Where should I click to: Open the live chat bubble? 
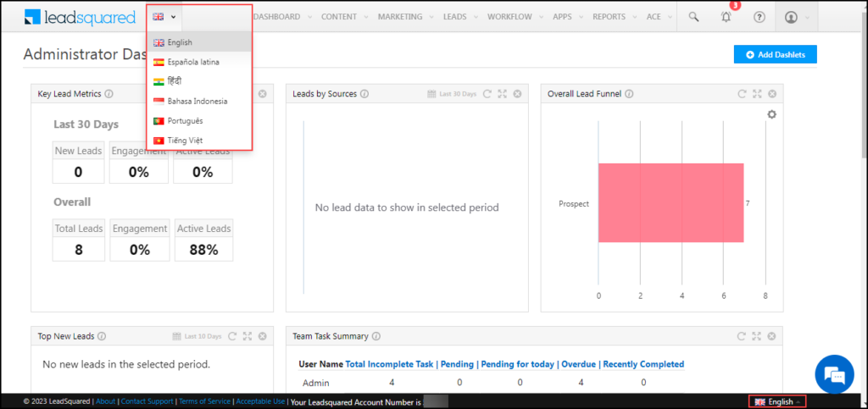click(x=834, y=374)
